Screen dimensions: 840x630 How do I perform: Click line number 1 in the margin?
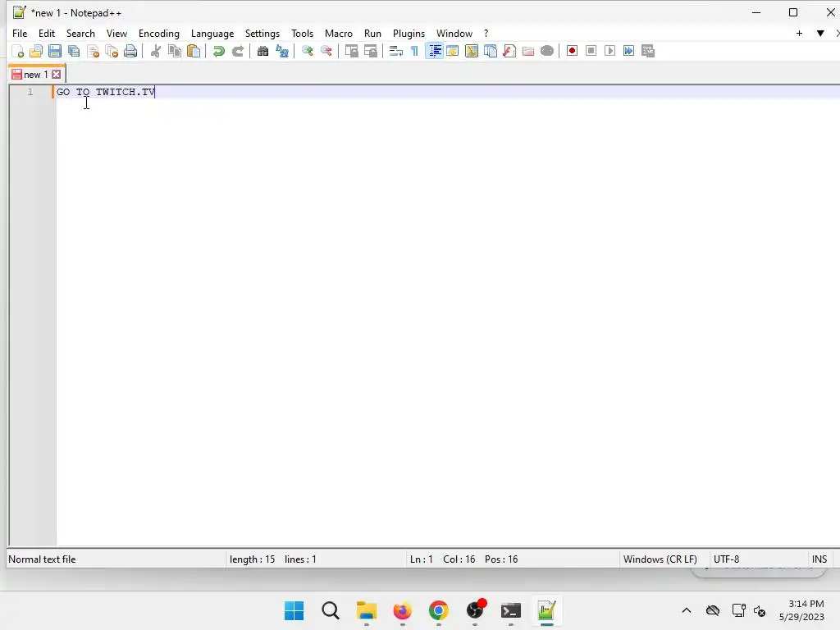coord(30,92)
